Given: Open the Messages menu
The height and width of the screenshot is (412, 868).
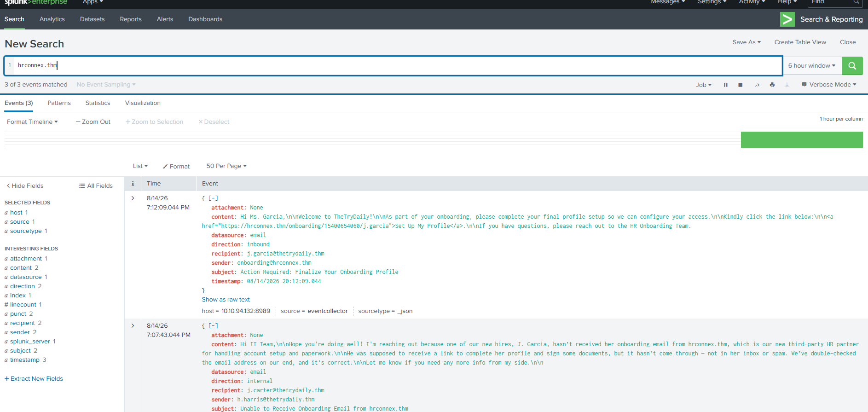Looking at the screenshot, I should tap(668, 2).
